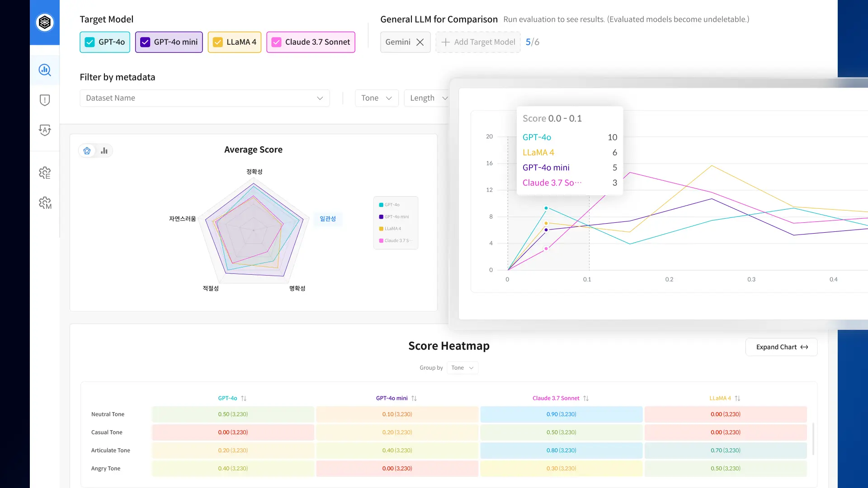Image resolution: width=868 pixels, height=488 pixels.
Task: Sort heatmap by GPT-4o column
Action: [x=244, y=399]
